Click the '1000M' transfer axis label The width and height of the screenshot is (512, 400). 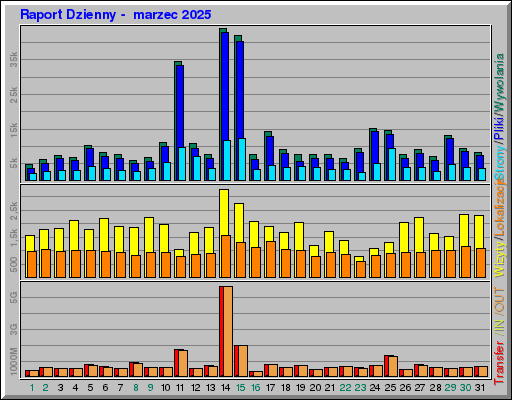(13, 361)
